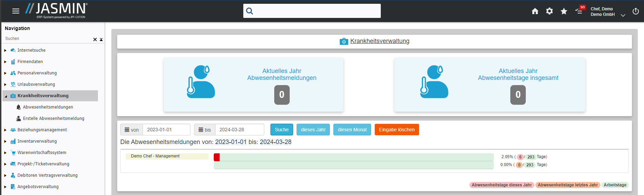Open Erstelle Abwesenheitsmeldung menu item
Image resolution: width=644 pixels, height=195 pixels.
click(x=53, y=119)
